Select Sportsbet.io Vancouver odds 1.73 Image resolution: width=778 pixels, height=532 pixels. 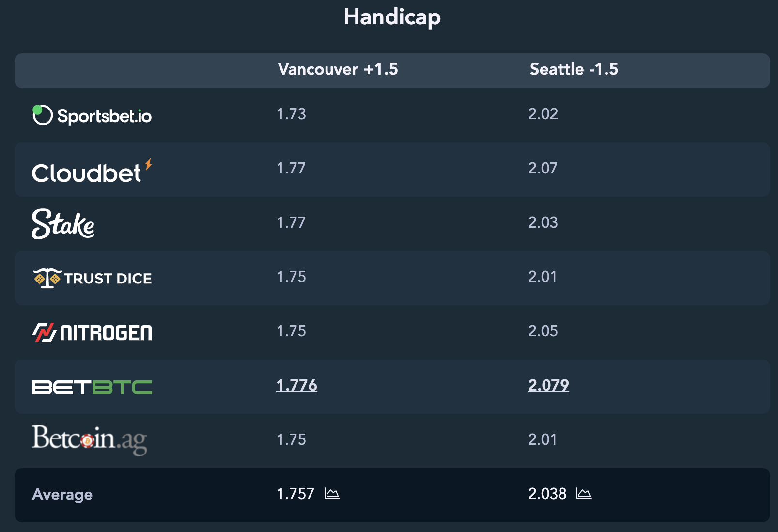[x=291, y=114]
